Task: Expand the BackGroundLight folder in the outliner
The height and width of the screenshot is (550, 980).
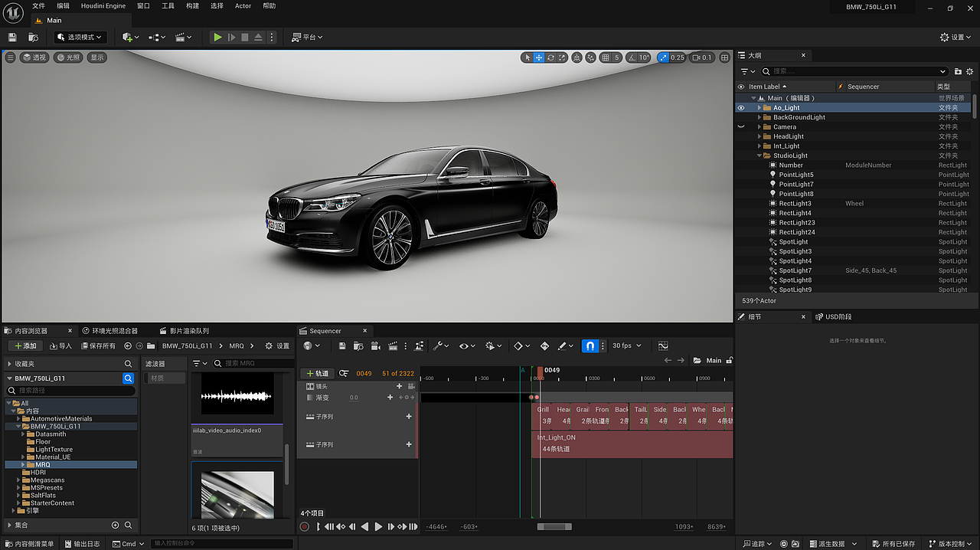Action: [x=759, y=117]
